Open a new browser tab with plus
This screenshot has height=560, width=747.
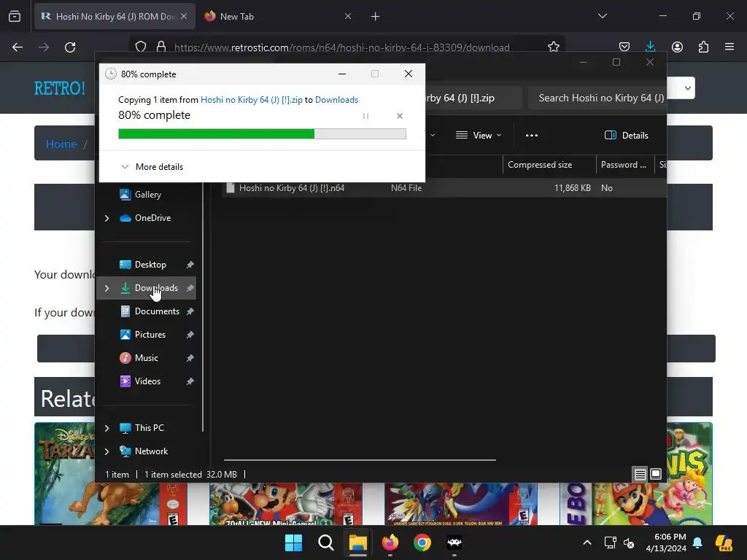pos(375,17)
